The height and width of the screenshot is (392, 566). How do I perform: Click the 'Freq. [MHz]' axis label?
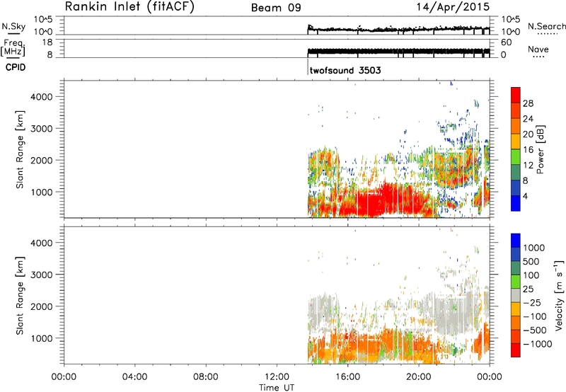[13, 48]
